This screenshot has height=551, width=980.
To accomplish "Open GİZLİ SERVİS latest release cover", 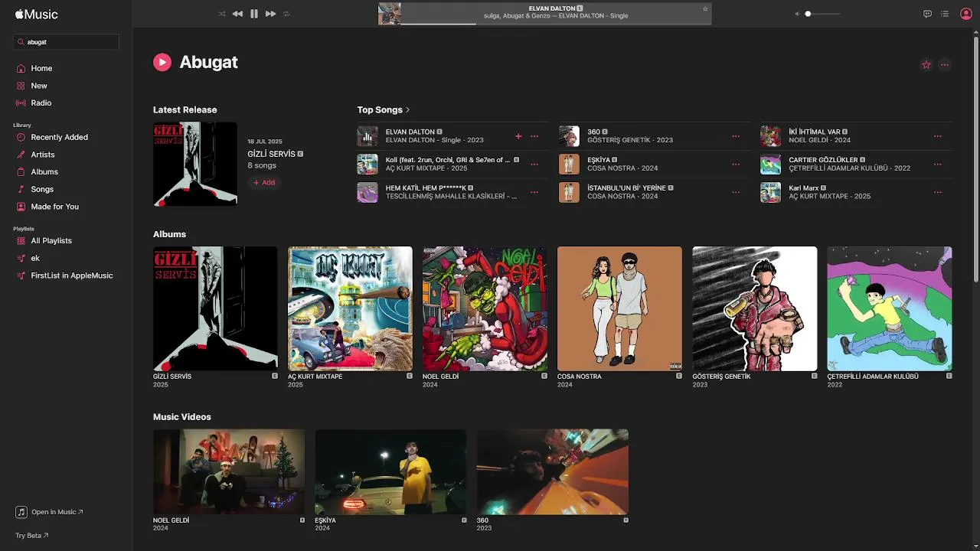I will [x=195, y=164].
